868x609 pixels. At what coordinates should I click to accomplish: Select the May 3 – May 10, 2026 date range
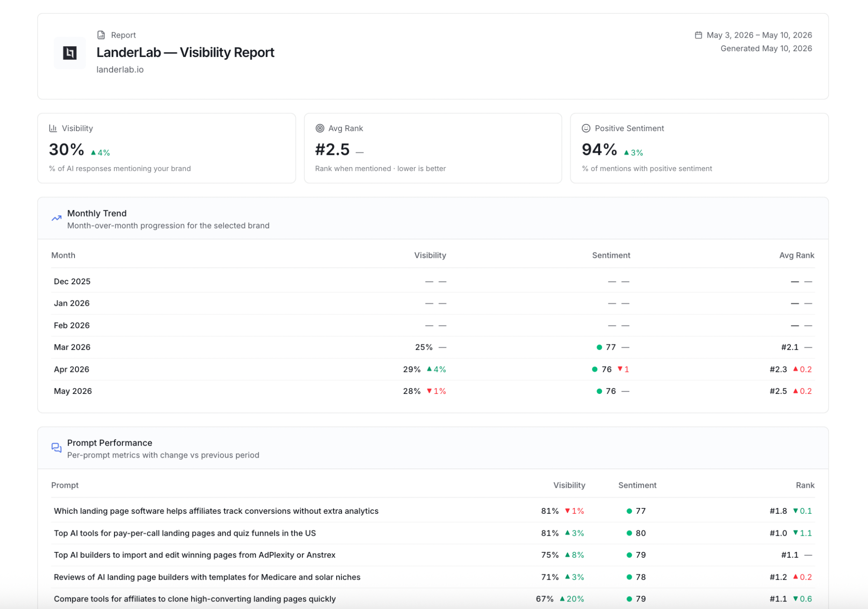[759, 35]
